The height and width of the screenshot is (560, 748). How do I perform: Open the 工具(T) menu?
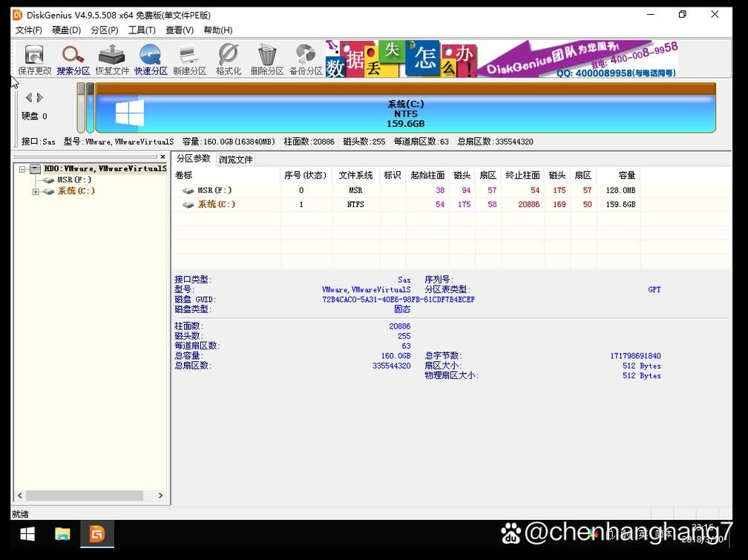tap(142, 30)
